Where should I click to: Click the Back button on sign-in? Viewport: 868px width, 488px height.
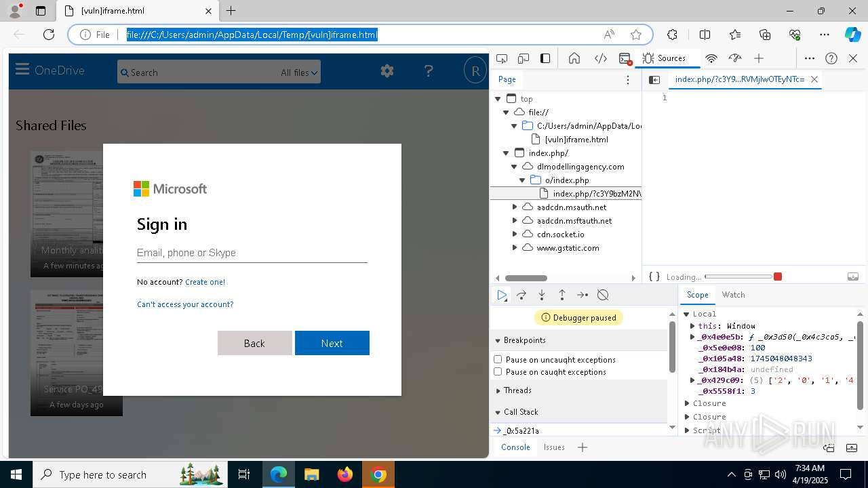254,343
